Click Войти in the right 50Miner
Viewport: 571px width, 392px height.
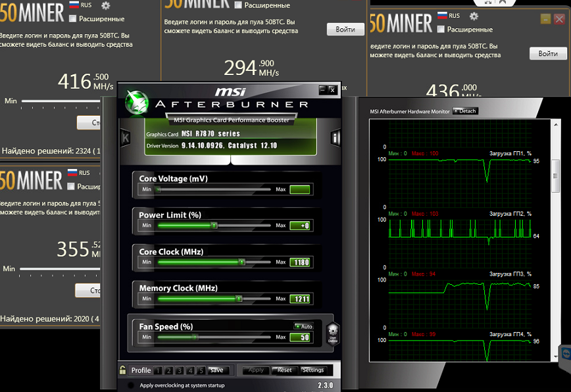tap(548, 53)
